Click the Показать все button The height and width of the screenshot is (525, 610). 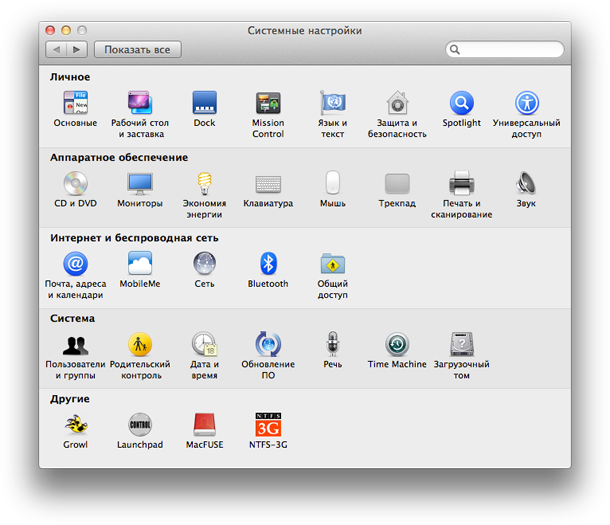point(137,49)
